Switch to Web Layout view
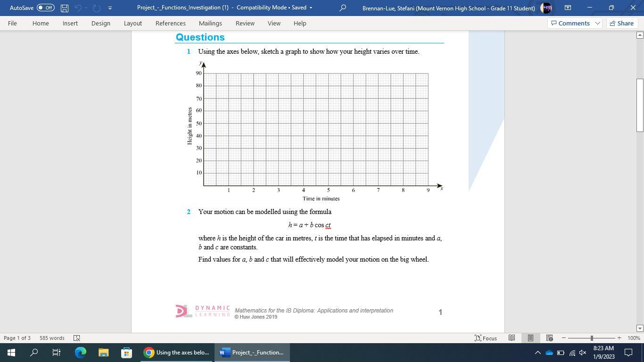This screenshot has width=644, height=362. pos(549,338)
